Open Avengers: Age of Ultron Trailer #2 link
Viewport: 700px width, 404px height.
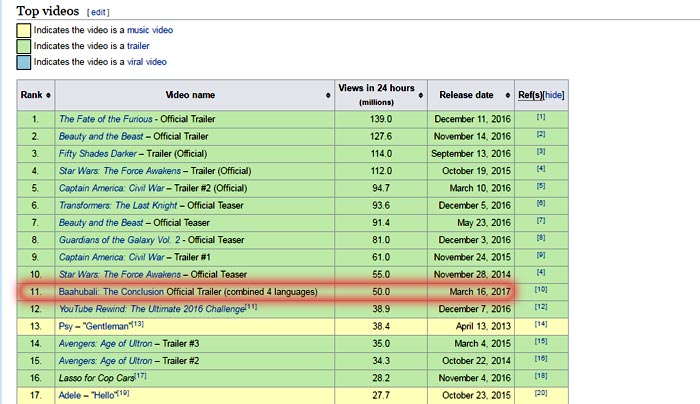(x=105, y=361)
